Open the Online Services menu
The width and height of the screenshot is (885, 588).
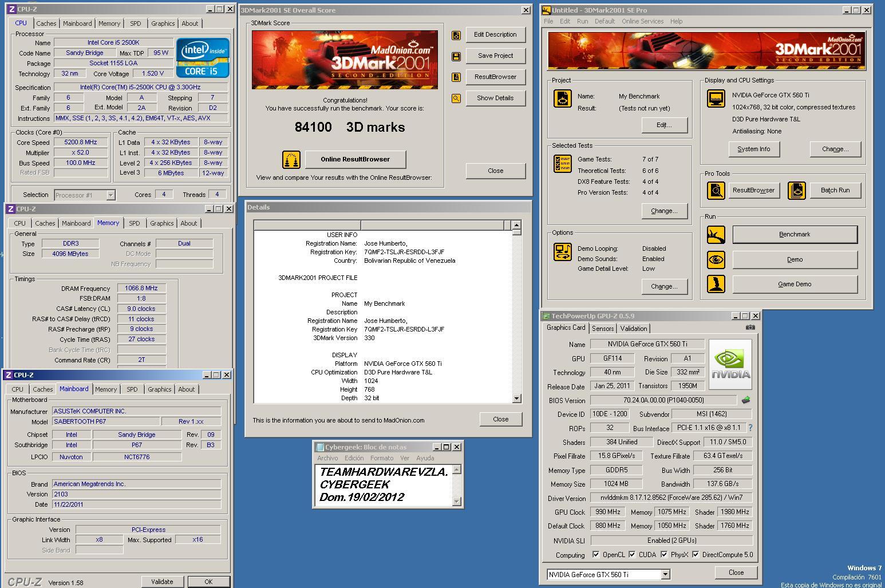(x=642, y=21)
